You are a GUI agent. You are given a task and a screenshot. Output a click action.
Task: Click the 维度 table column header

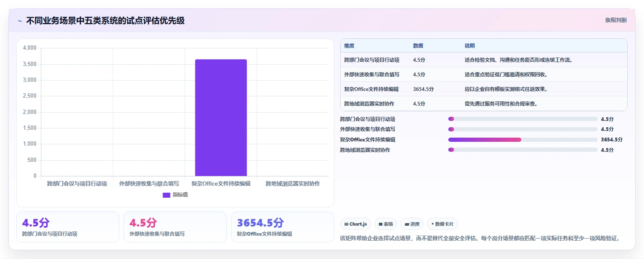[x=349, y=46]
